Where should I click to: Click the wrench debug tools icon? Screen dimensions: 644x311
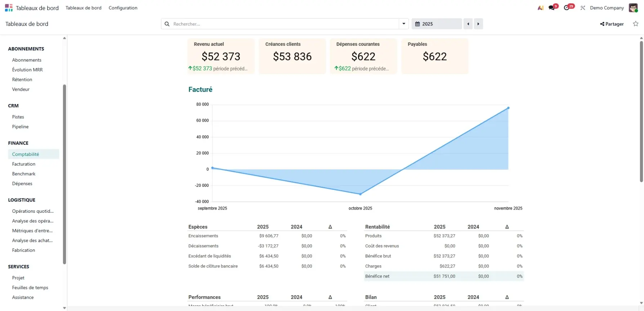pyautogui.click(x=583, y=8)
